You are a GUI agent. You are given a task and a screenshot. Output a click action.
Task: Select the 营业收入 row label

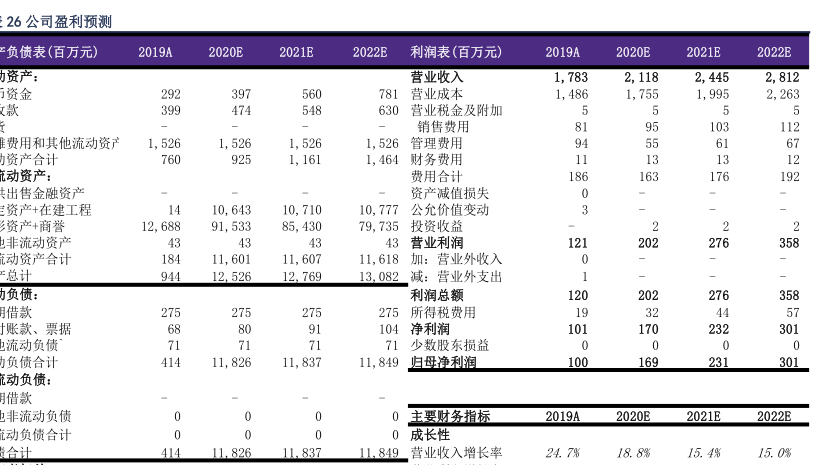click(437, 77)
